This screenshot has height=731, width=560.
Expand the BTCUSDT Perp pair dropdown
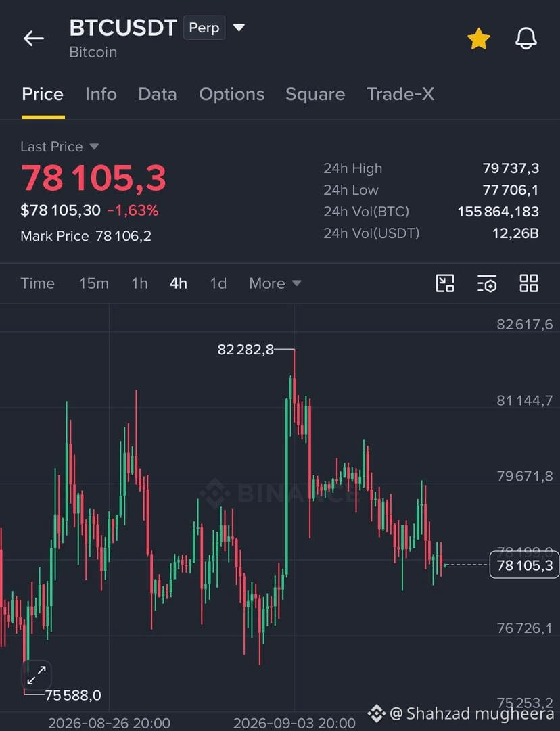[239, 28]
